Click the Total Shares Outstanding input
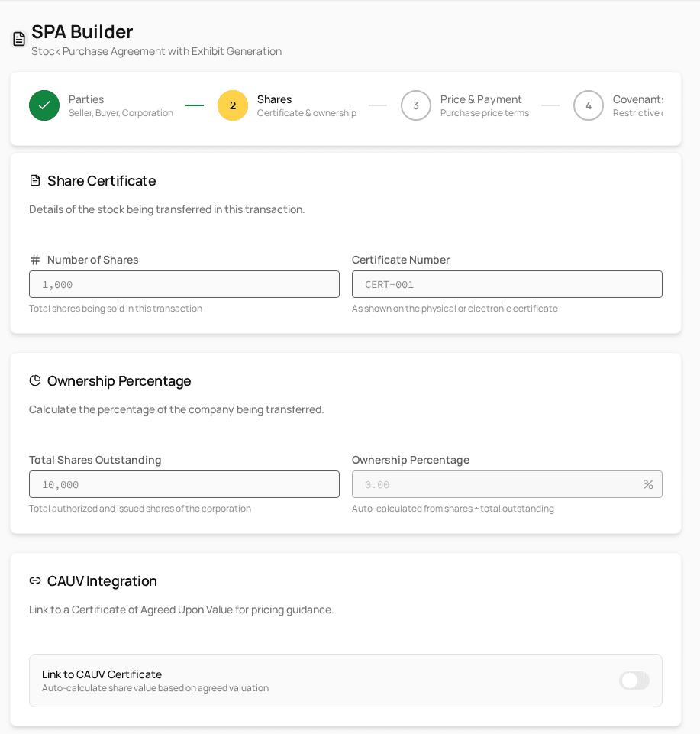 tap(184, 484)
